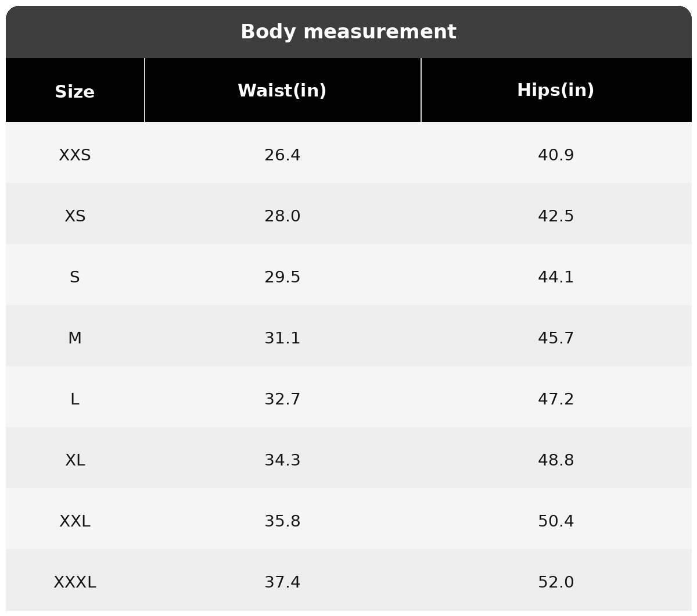Screen dimensions: 697x616
Task: Select the XS size row label
Action: 75,216
